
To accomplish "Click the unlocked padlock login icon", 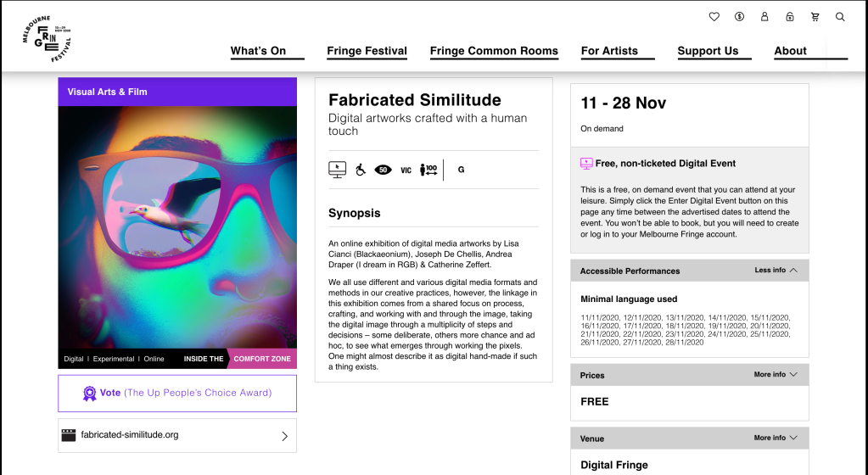I will click(790, 17).
